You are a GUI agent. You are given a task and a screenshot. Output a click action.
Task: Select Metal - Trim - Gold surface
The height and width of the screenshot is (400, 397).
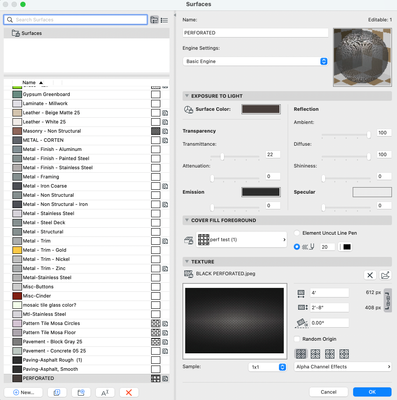tap(87, 250)
